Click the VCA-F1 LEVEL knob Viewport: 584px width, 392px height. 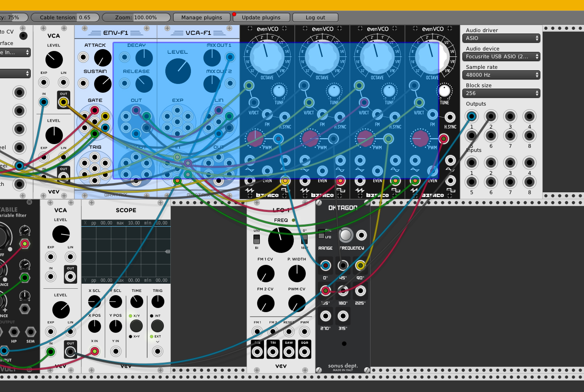[178, 71]
